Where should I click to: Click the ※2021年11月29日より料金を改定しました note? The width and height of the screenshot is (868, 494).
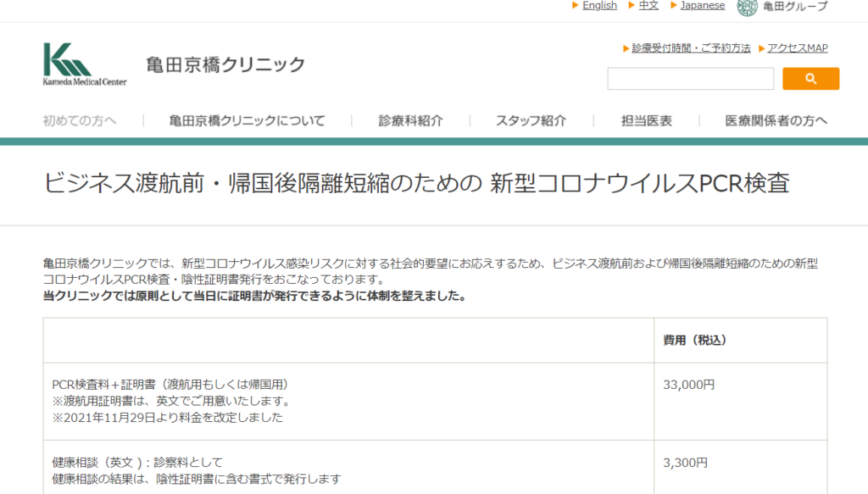[168, 417]
